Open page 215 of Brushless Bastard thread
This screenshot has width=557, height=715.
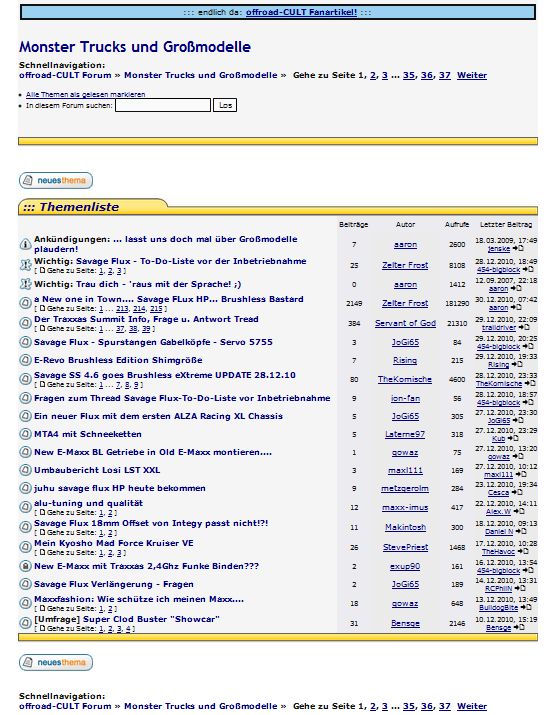click(156, 309)
